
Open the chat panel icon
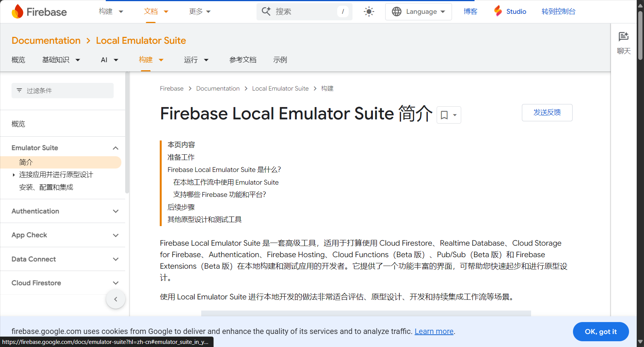click(623, 36)
